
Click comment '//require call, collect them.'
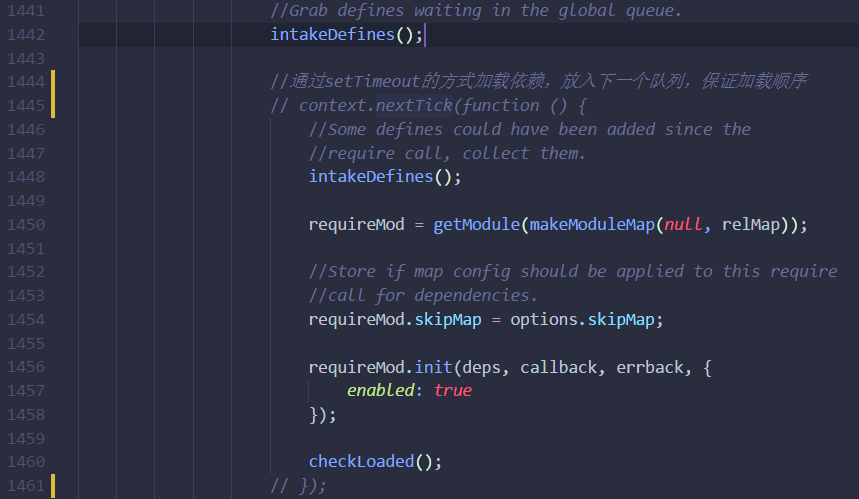pos(447,153)
